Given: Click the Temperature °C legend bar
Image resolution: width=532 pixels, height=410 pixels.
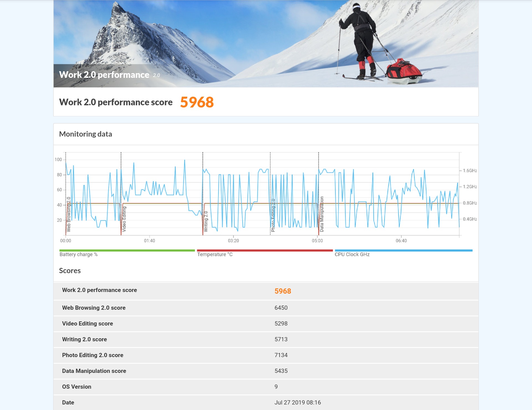Looking at the screenshot, I should click(265, 250).
